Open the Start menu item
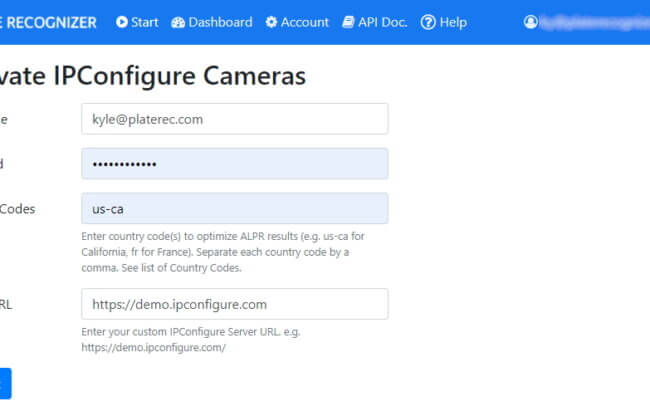The width and height of the screenshot is (650, 406). tap(137, 22)
